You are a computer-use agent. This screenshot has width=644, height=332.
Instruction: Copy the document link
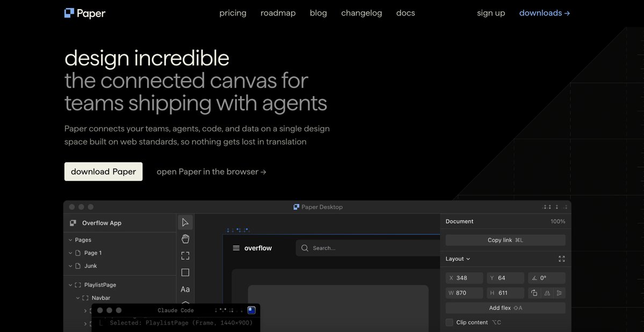click(505, 240)
